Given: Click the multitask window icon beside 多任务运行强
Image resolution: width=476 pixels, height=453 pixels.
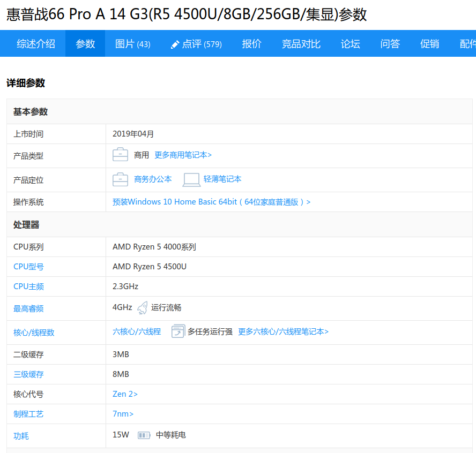Looking at the screenshot, I should click(178, 331).
